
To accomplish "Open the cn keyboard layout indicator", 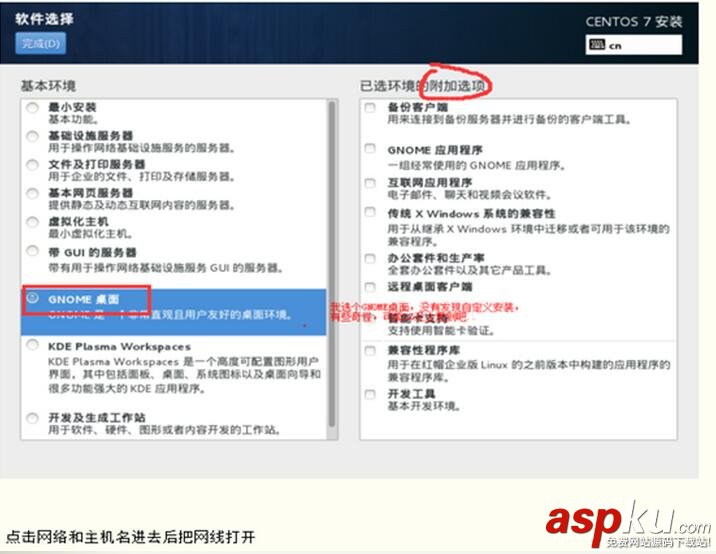I will (634, 45).
